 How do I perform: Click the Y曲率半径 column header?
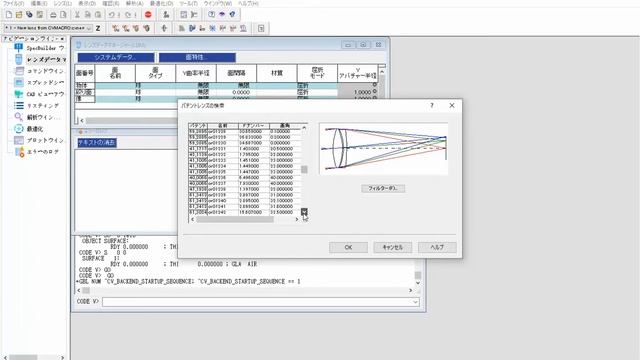coord(196,73)
